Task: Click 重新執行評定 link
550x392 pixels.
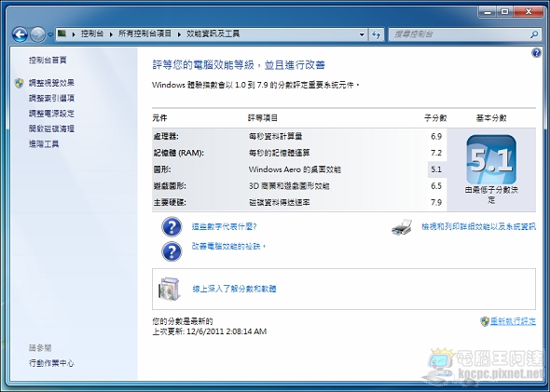Action: (513, 321)
